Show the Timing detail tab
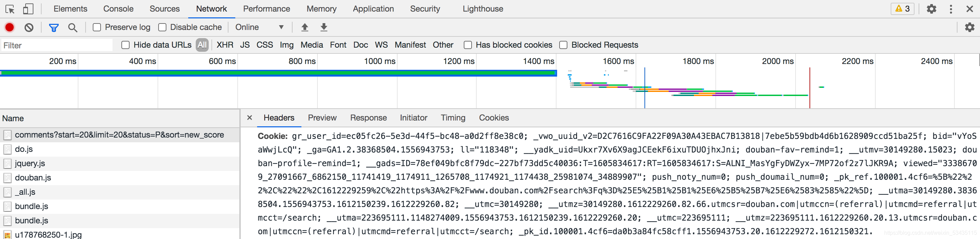Image resolution: width=980 pixels, height=239 pixels. [453, 118]
